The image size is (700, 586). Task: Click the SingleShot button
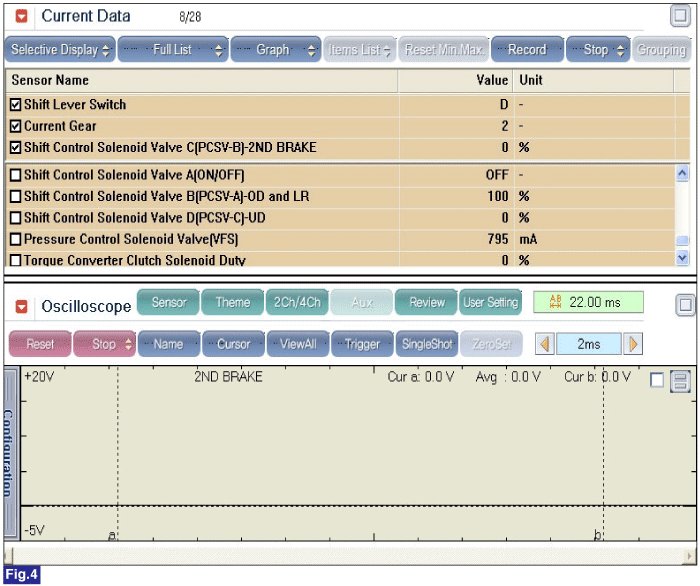pyautogui.click(x=427, y=344)
